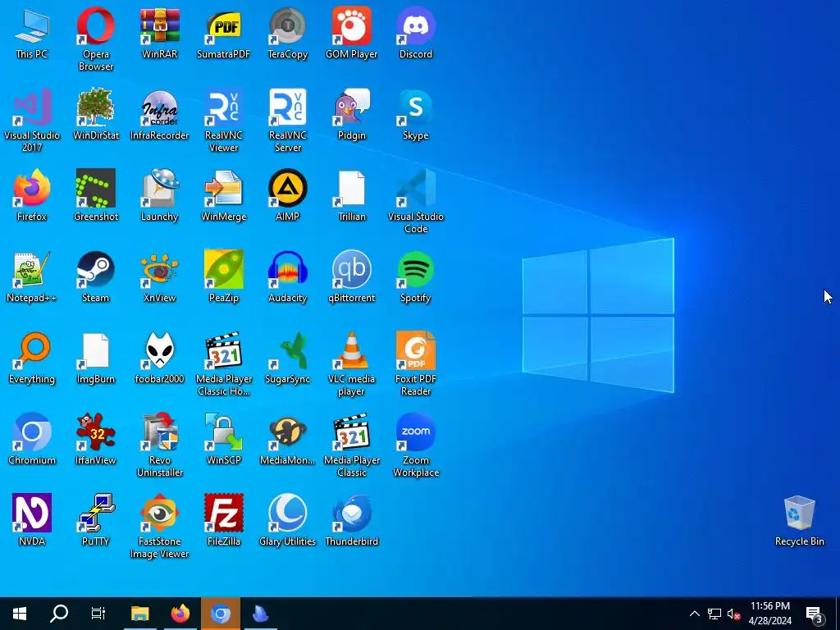Screen dimensions: 840x630
Task: Select the Audacity headphones icon
Action: click(288, 277)
